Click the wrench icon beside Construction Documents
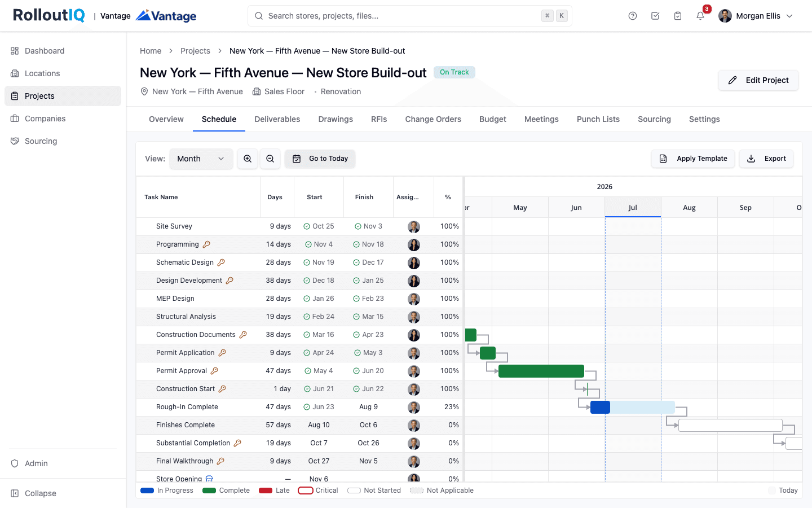The height and width of the screenshot is (508, 812). (243, 335)
